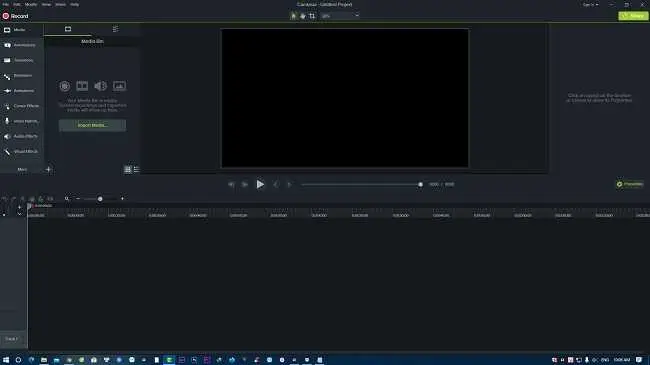Select the canvas Crop tool

pyautogui.click(x=312, y=16)
